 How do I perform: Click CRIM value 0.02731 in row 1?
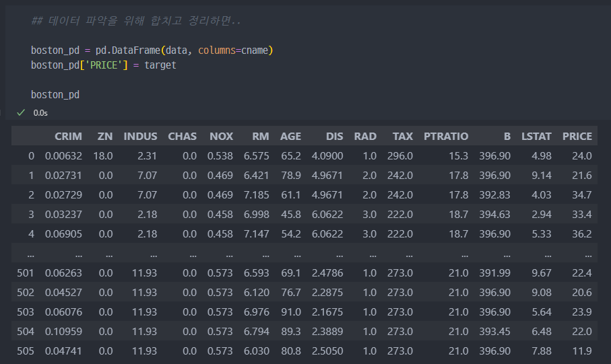pos(63,175)
